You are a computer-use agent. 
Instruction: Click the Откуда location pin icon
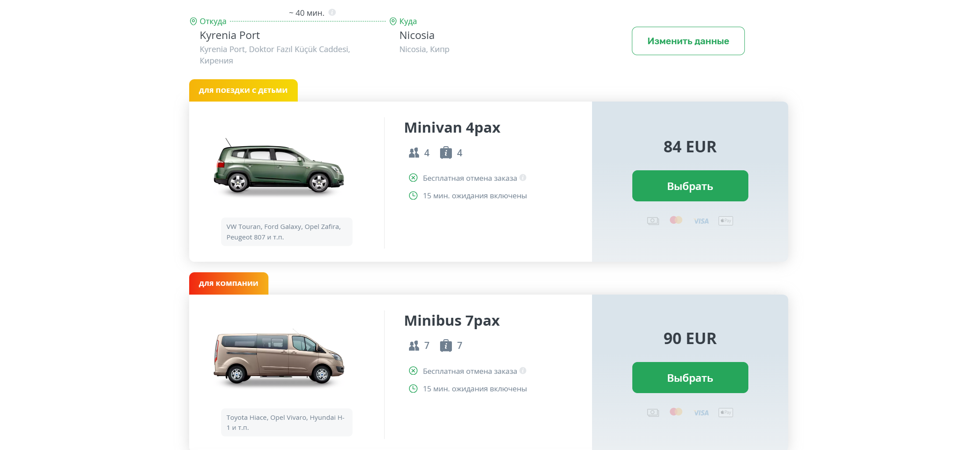pos(193,21)
